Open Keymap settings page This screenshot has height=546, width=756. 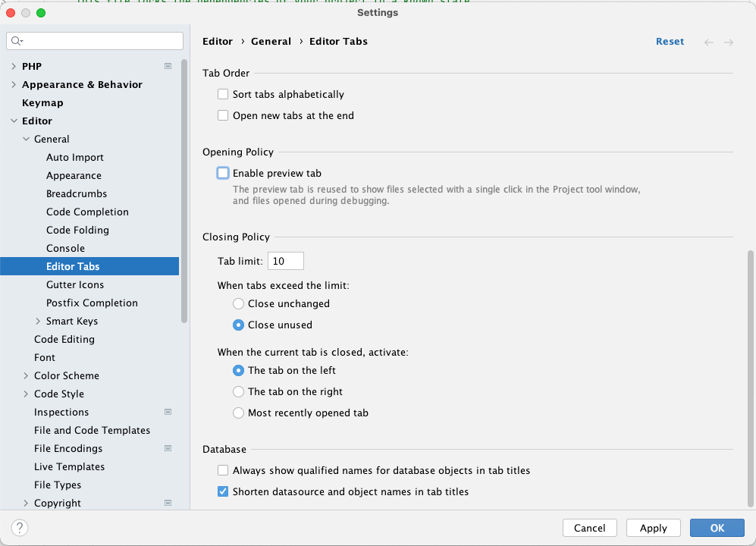42,102
